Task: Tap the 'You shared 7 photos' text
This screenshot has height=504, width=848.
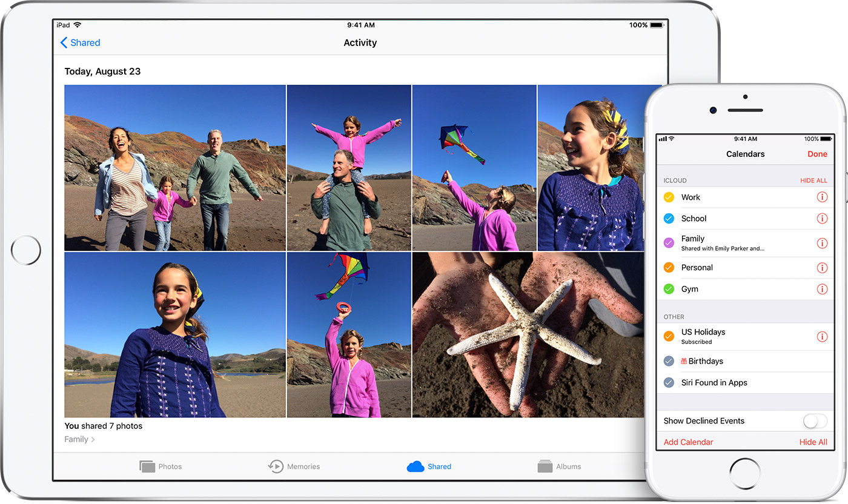Action: point(104,426)
